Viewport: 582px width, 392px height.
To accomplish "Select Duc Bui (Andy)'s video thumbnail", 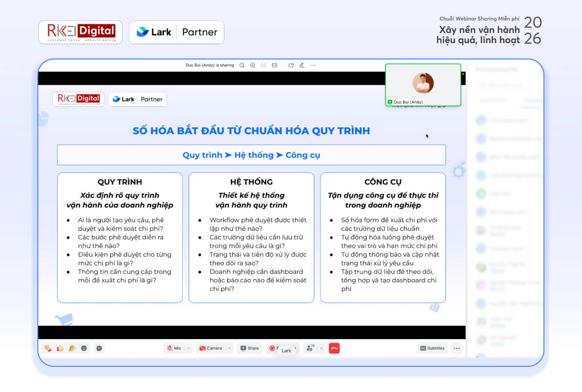I will [x=422, y=85].
